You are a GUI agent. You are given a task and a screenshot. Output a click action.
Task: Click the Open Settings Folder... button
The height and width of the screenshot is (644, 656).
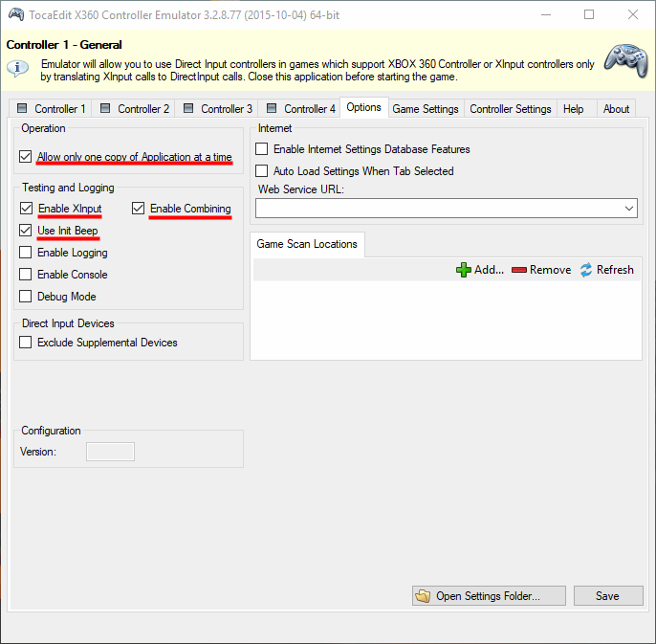[489, 596]
